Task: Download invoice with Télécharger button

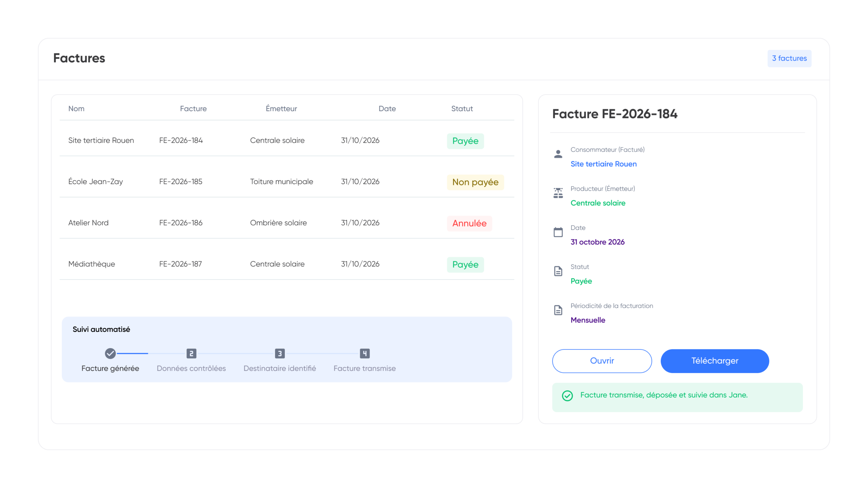Action: 715,361
